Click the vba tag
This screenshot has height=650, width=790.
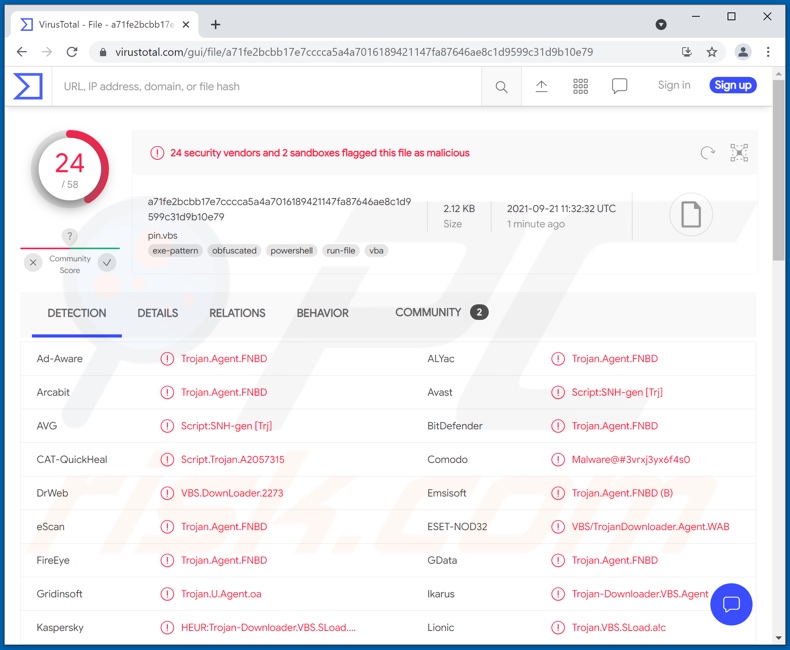point(376,251)
